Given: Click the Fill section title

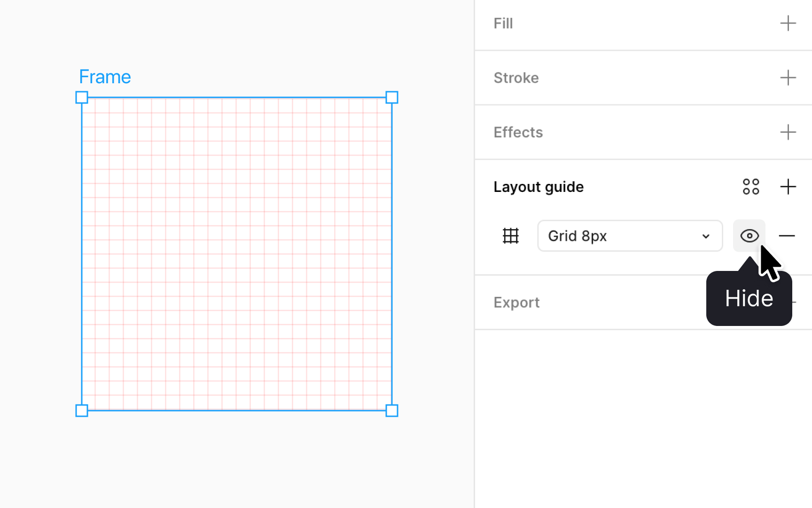Looking at the screenshot, I should [x=503, y=23].
